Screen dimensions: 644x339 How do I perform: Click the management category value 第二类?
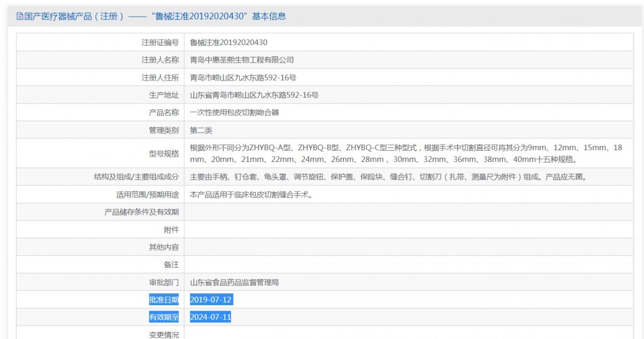tap(201, 130)
